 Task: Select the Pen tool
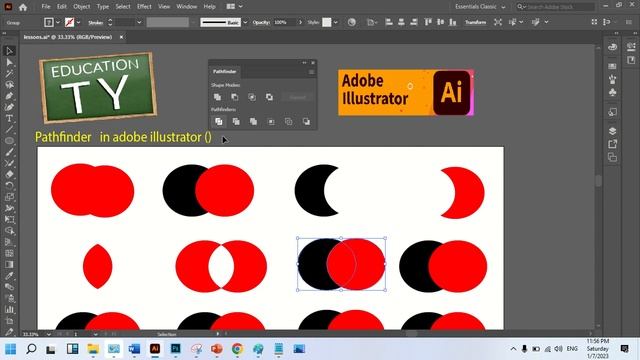[9, 96]
